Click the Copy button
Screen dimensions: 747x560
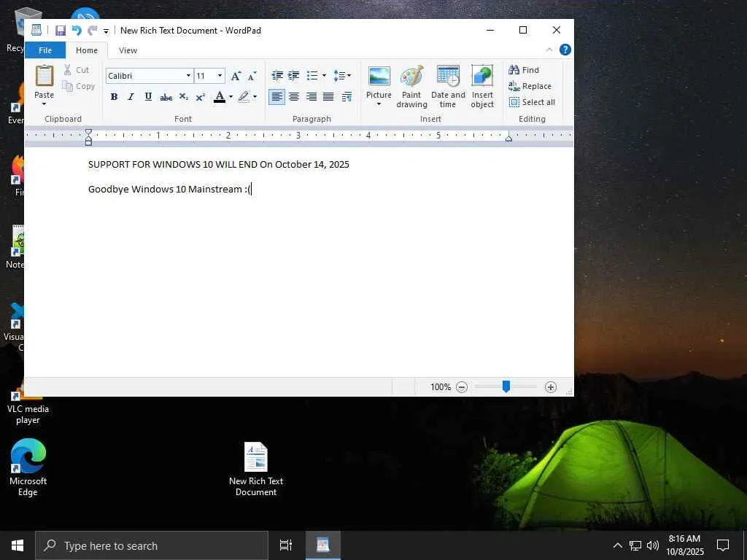pos(79,86)
